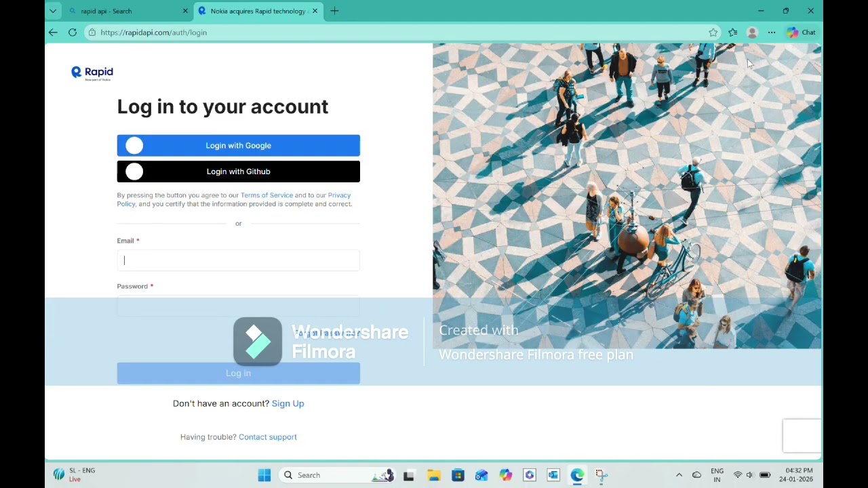Open the ENG IN language switcher

pos(717,475)
